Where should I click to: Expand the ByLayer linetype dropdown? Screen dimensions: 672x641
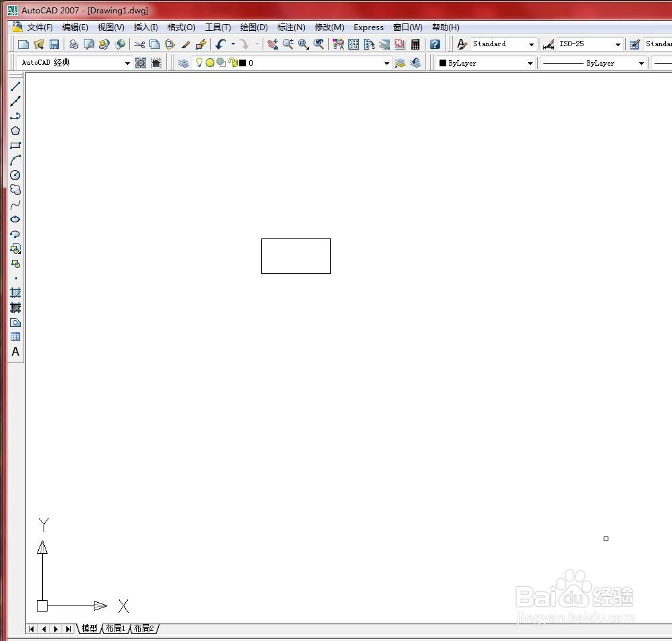pyautogui.click(x=641, y=63)
